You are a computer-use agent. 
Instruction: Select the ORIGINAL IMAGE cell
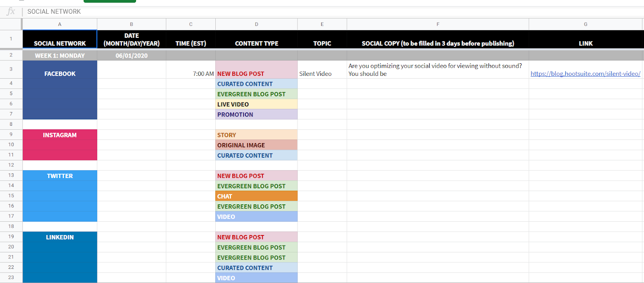click(256, 145)
